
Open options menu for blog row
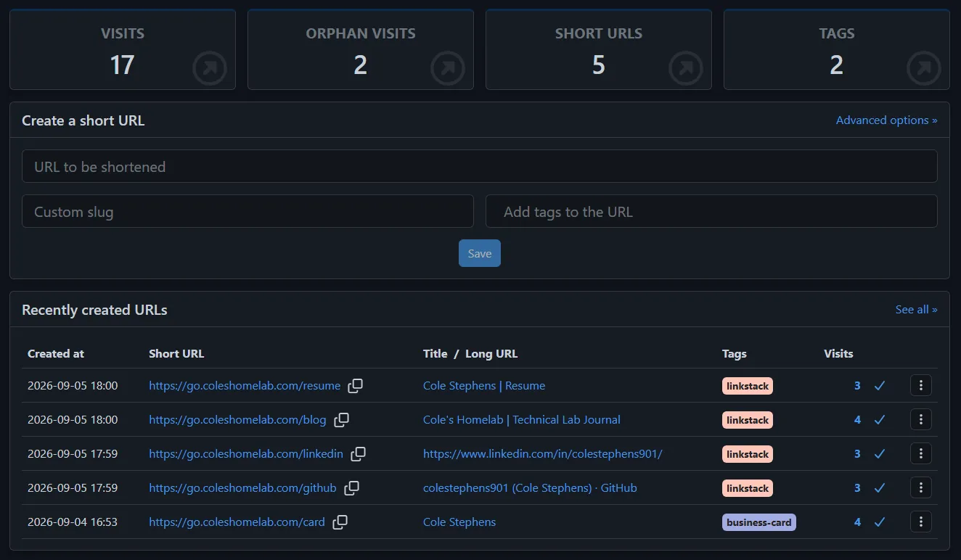920,419
